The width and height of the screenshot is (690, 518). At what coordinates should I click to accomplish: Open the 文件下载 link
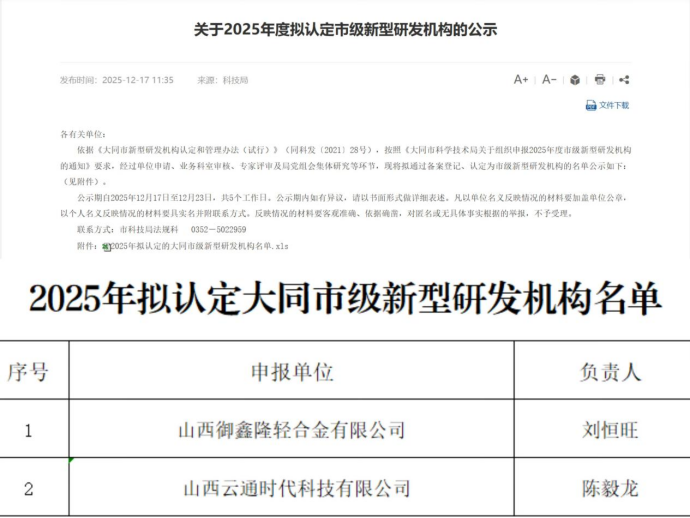614,105
